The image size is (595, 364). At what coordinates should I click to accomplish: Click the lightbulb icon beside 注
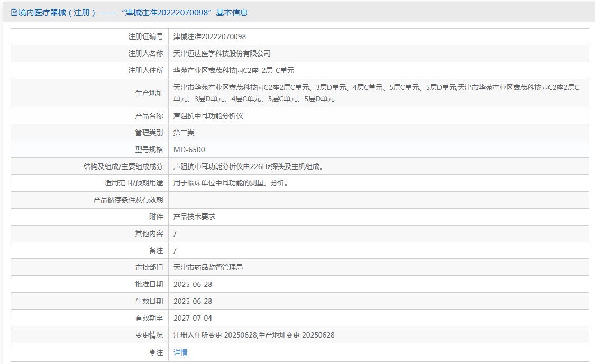[152, 352]
